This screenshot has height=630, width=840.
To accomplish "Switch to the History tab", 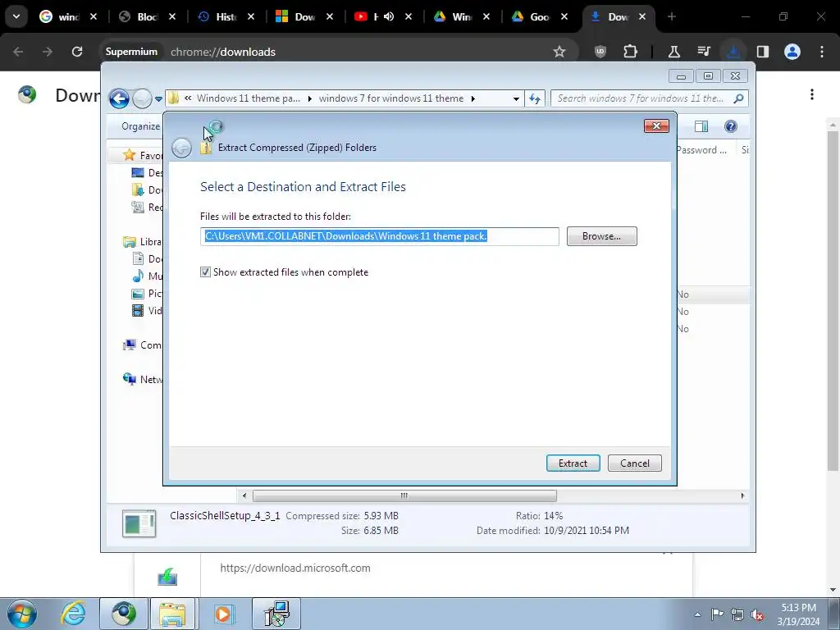I will click(x=226, y=16).
